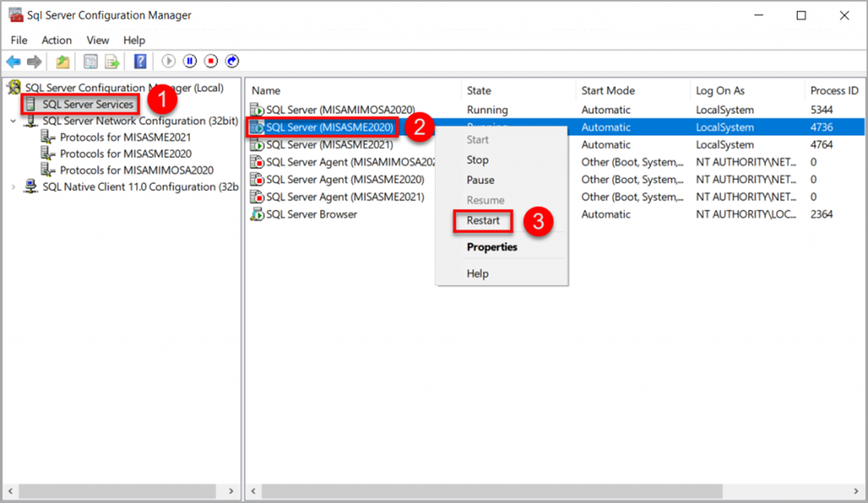Screen dimensions: 868x503
Task: Click the Stop Service toolbar icon
Action: (x=211, y=62)
